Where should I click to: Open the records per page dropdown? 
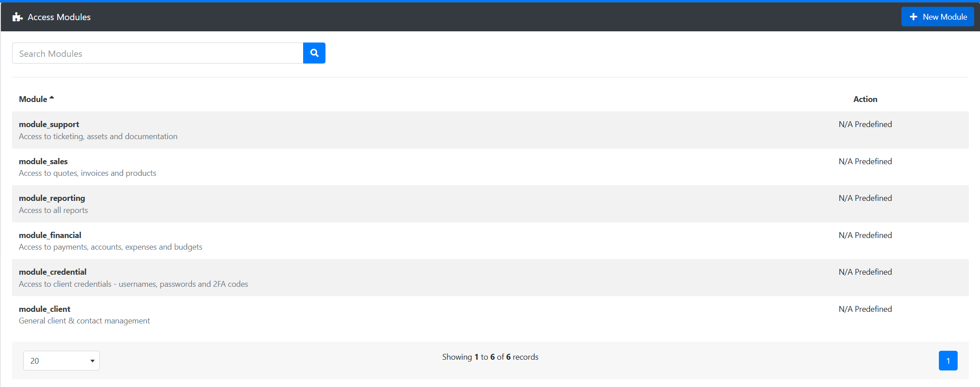pos(61,361)
